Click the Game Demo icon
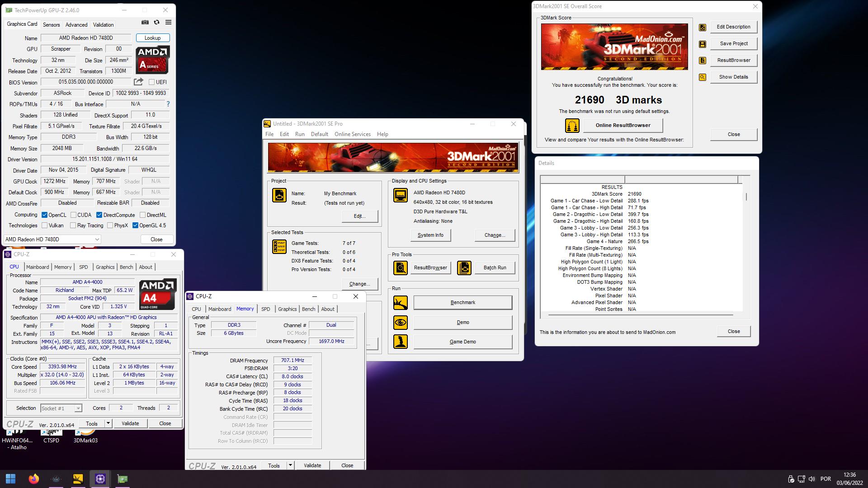The width and height of the screenshot is (868, 488). point(401,342)
